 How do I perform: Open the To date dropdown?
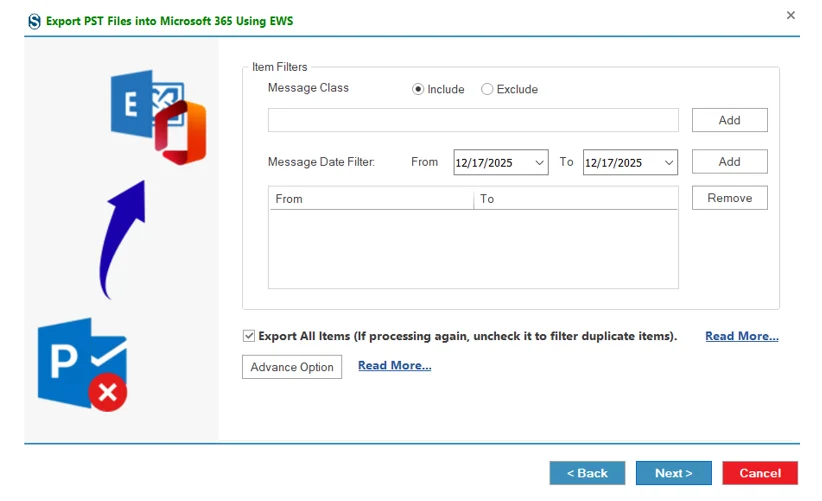[x=668, y=162]
